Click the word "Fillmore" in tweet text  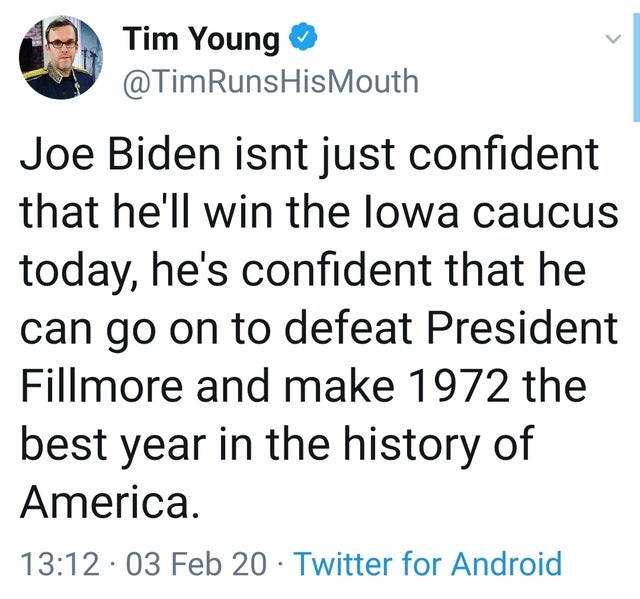tap(101, 385)
